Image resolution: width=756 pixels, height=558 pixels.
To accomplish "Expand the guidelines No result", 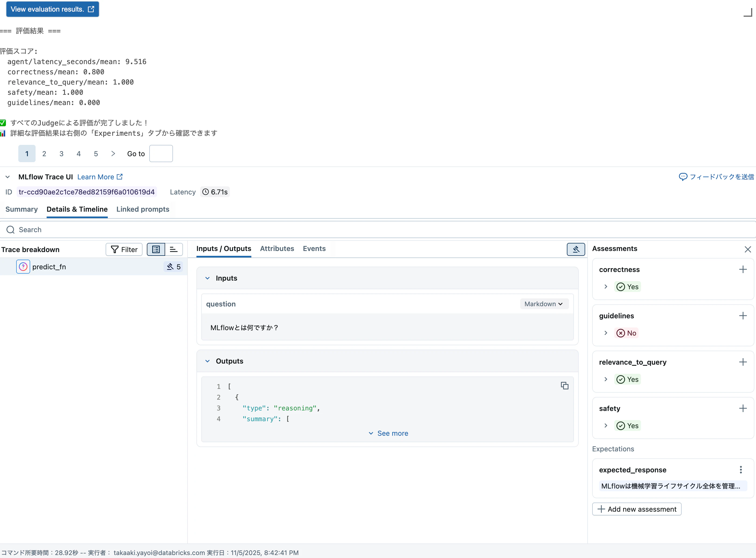I will click(606, 333).
